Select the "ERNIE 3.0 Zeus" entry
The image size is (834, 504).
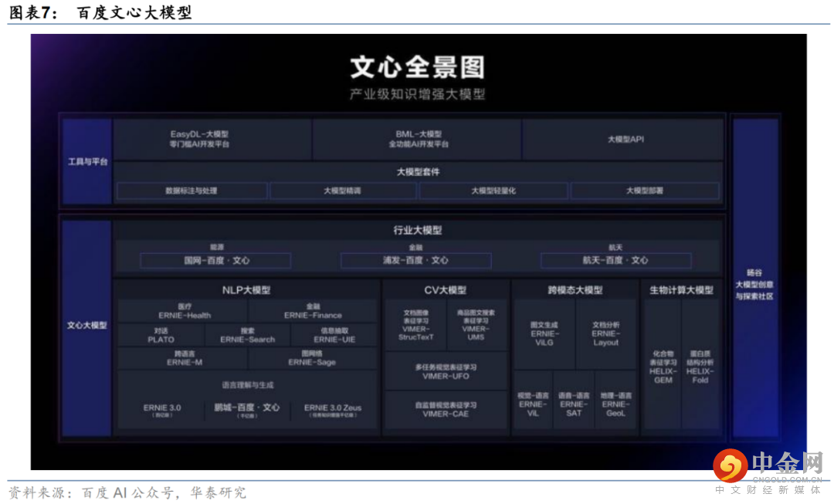[x=332, y=410]
